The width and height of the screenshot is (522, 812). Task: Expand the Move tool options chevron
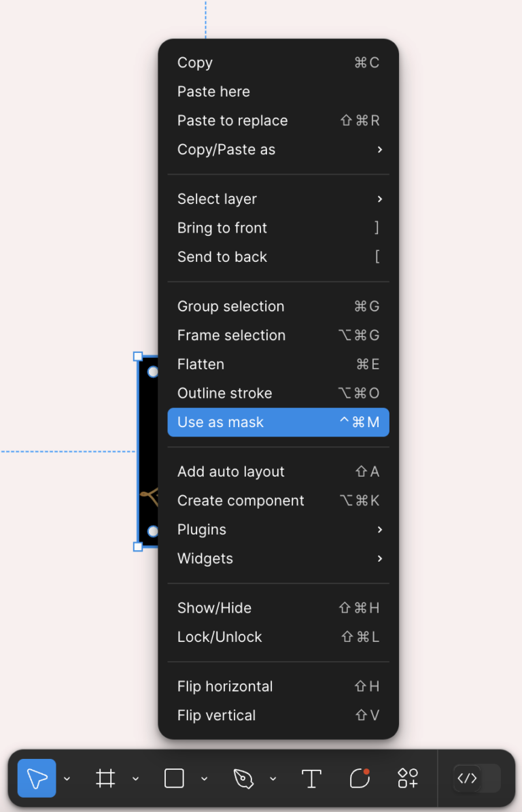pyautogui.click(x=67, y=778)
